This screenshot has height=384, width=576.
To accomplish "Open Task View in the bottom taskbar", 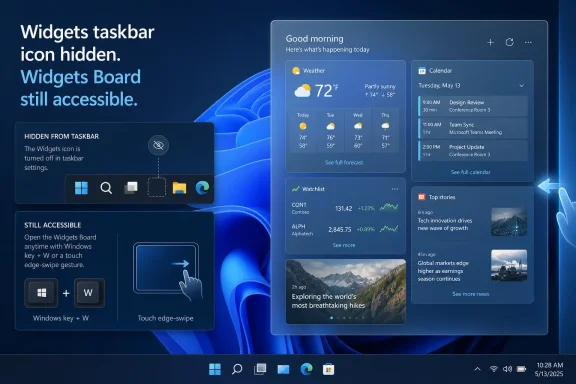I will click(x=260, y=369).
